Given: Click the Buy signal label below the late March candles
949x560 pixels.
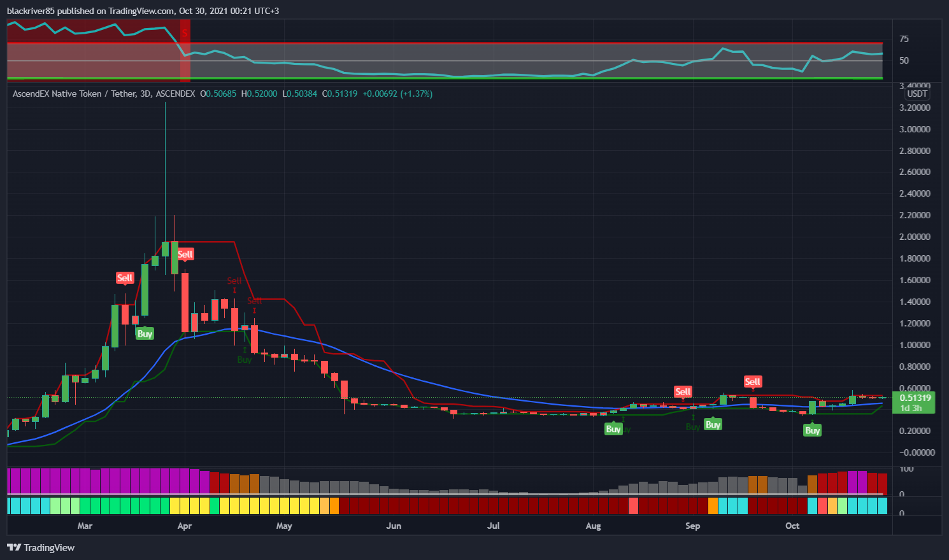Looking at the screenshot, I should pos(145,333).
